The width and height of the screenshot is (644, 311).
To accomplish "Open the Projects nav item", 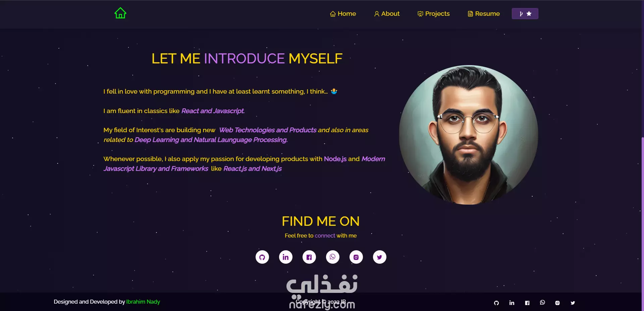I will pyautogui.click(x=433, y=14).
